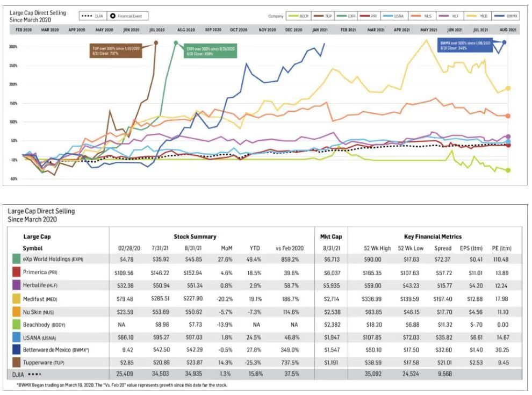Click MAY 2020 on the timeline axis
This screenshot has height=395, width=532.
click(104, 30)
